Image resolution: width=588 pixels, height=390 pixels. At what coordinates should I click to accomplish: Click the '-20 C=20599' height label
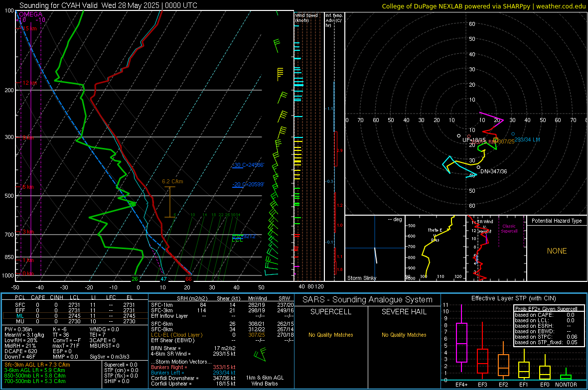(248, 184)
